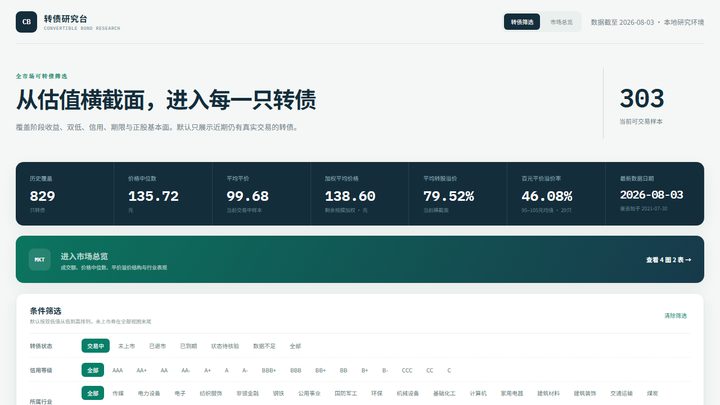The image size is (720, 405).
Task: Open the 进入市场总览 banner
Action: pyautogui.click(x=360, y=259)
